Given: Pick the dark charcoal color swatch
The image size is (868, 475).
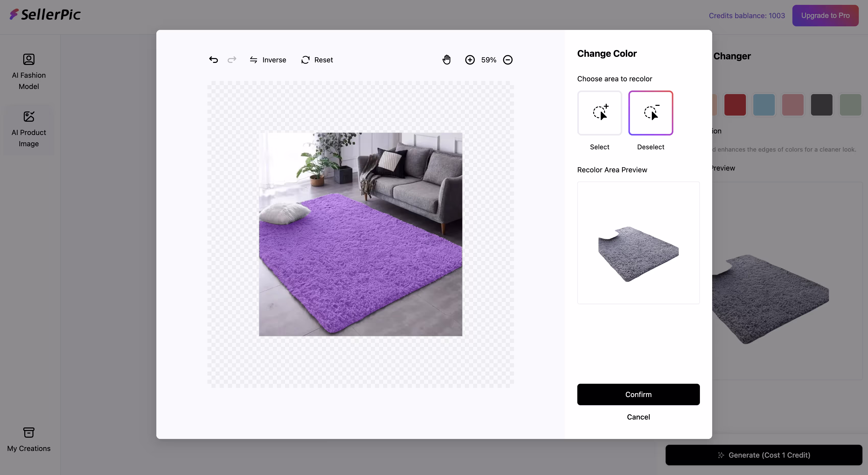Looking at the screenshot, I should (x=821, y=105).
